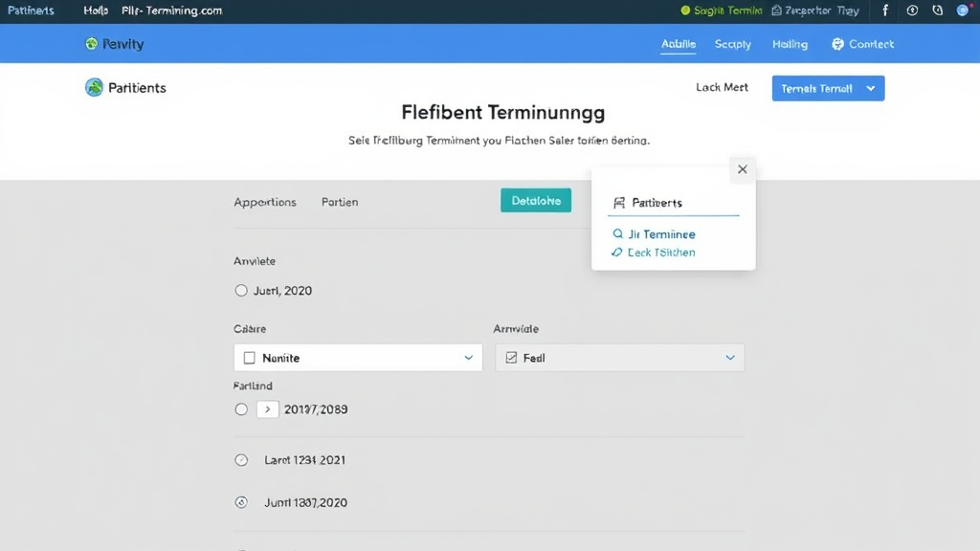Click the green globe logo beside Partiients
980x551 pixels.
(x=94, y=88)
